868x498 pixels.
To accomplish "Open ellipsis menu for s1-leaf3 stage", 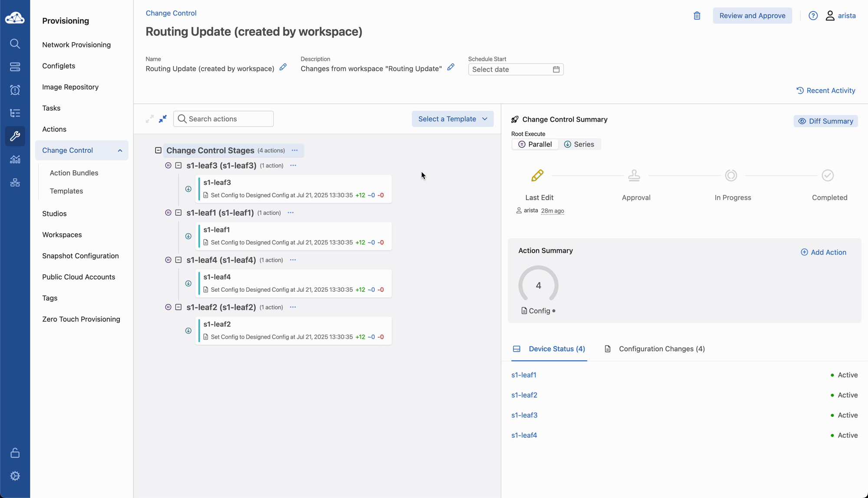I will click(x=293, y=165).
